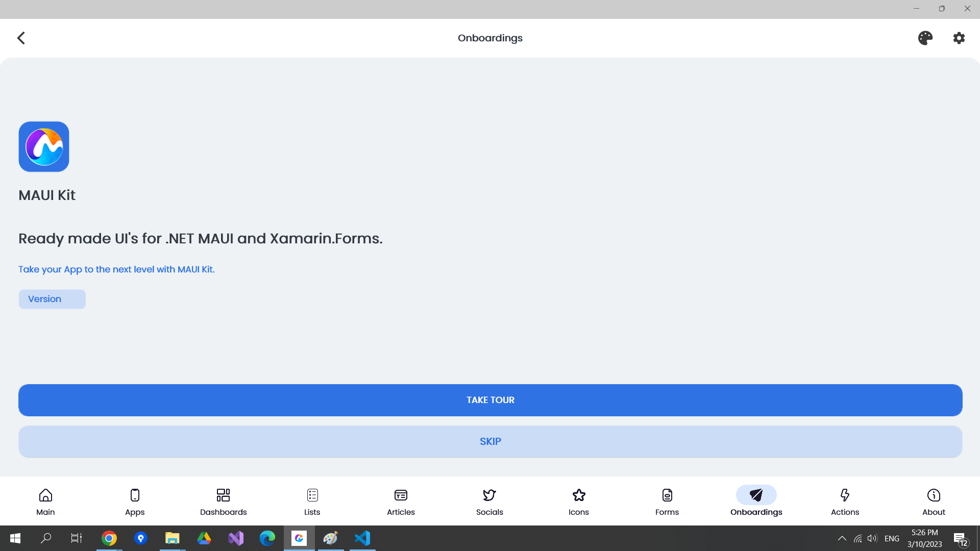Open the settings gear icon
This screenshot has width=980, height=551.
point(959,38)
